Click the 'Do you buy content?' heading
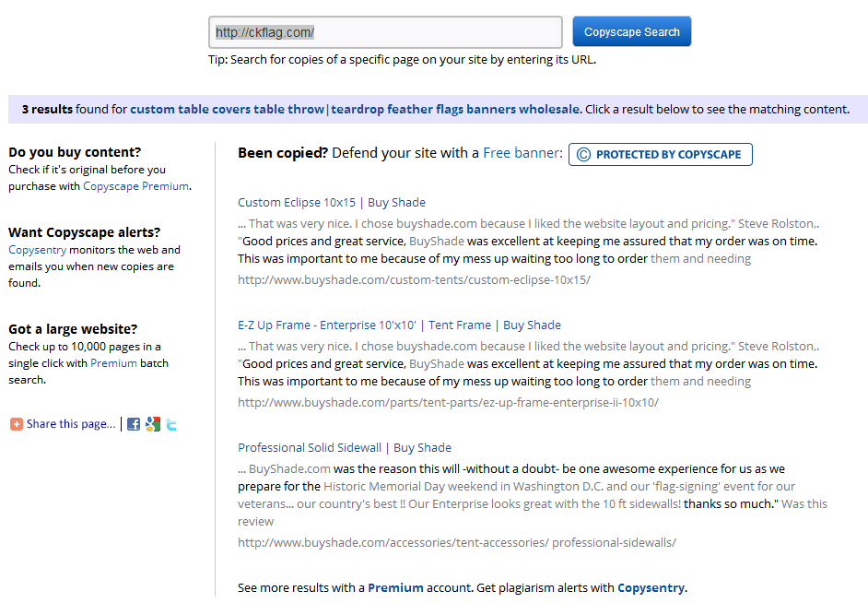Viewport: 868px width, 603px height. 75,152
